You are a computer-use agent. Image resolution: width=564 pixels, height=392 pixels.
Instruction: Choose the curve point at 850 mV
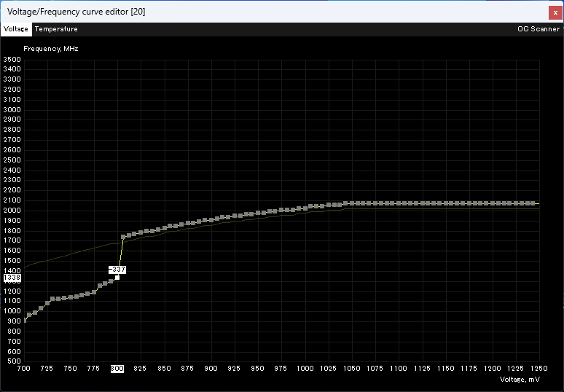tap(165, 228)
